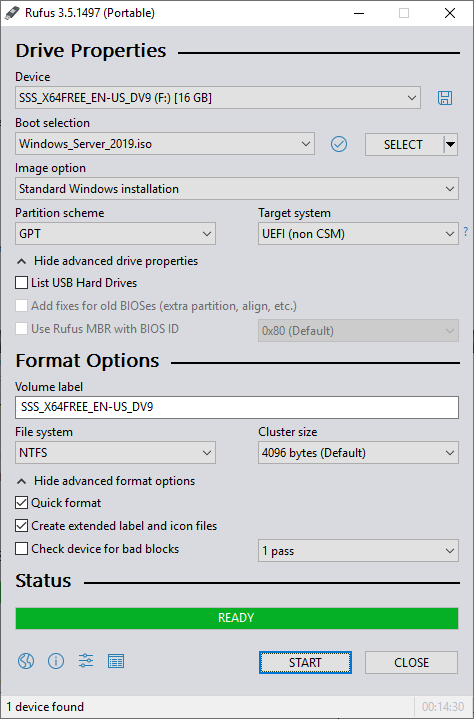The width and height of the screenshot is (474, 719).
Task: Click the save drive image disk icon
Action: 445,98
